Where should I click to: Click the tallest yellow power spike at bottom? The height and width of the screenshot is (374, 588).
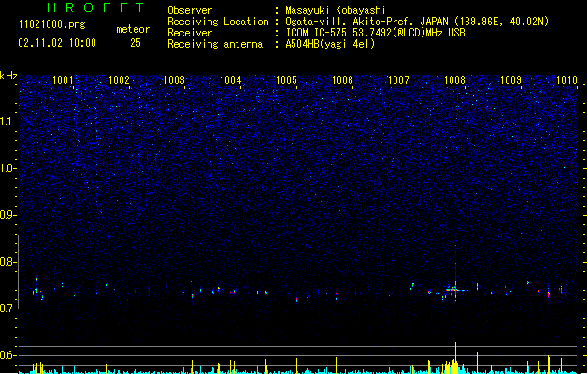[455, 357]
